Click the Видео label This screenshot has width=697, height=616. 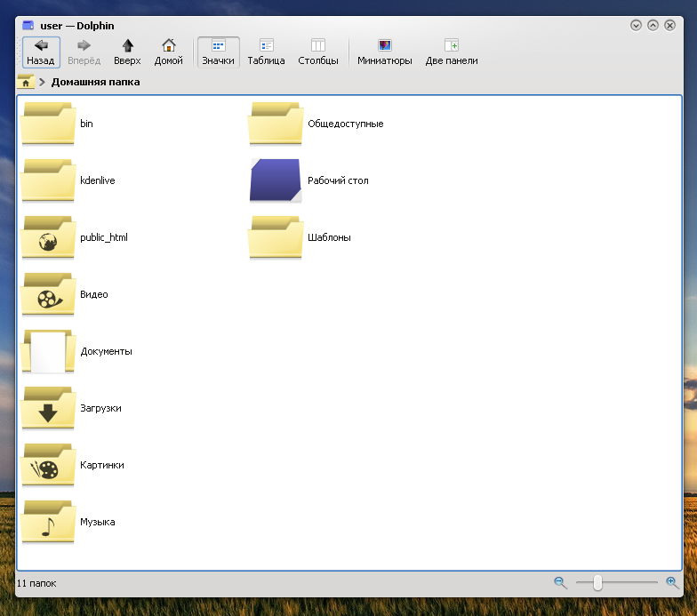tap(94, 294)
